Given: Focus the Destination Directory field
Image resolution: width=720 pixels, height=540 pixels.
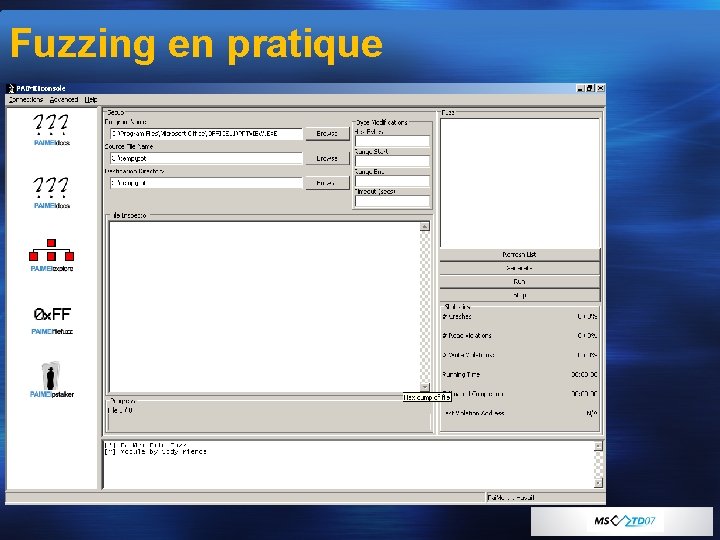Looking at the screenshot, I should [x=206, y=183].
